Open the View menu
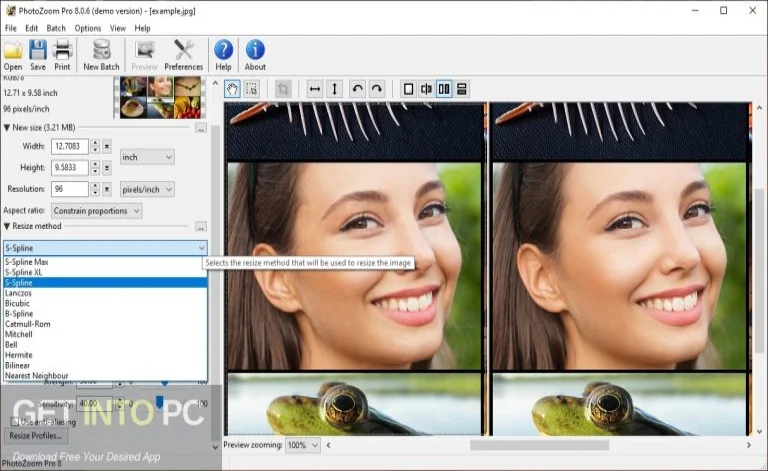Image resolution: width=768 pixels, height=471 pixels. coord(118,28)
